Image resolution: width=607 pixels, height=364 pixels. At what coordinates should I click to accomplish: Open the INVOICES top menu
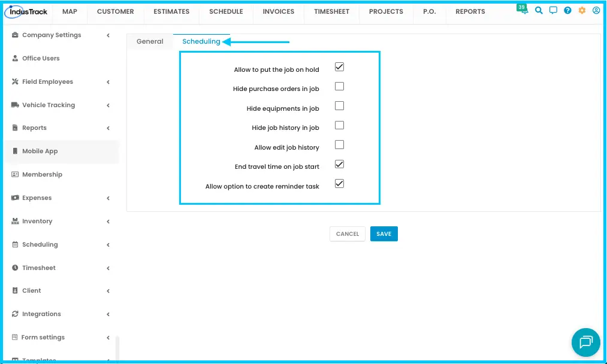point(279,11)
